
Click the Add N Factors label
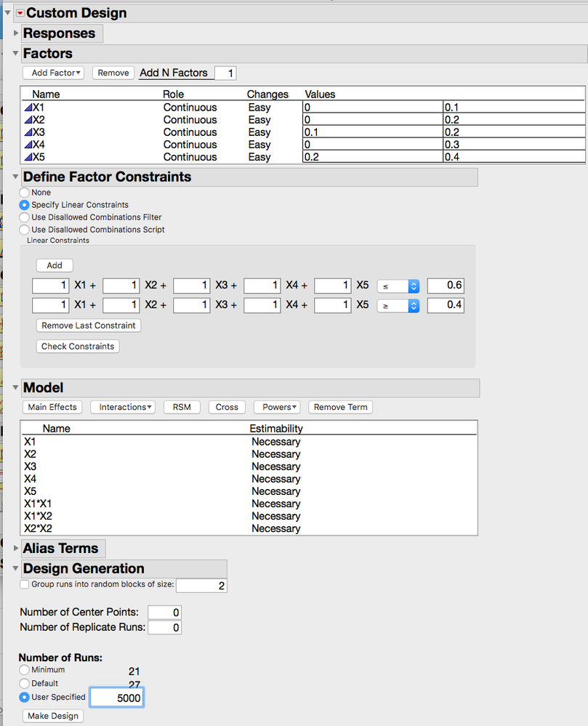tap(174, 73)
